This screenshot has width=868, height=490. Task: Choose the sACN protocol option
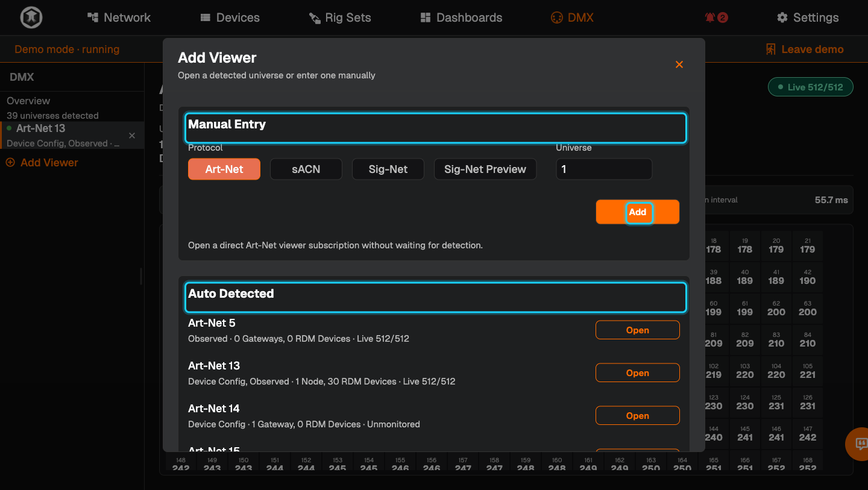point(306,169)
